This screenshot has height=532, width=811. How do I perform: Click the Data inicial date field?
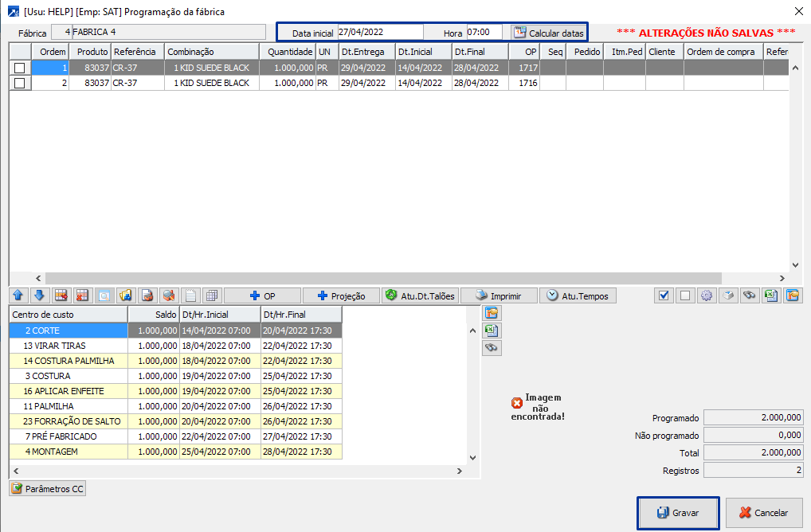pos(379,32)
